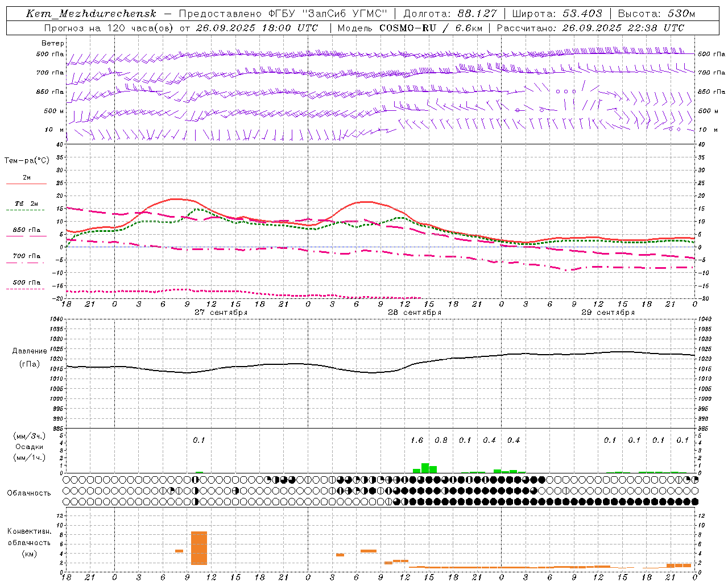This screenshot has height=582, width=728.
Task: Click the "Ветер" wind panel label
Action: pos(53,43)
